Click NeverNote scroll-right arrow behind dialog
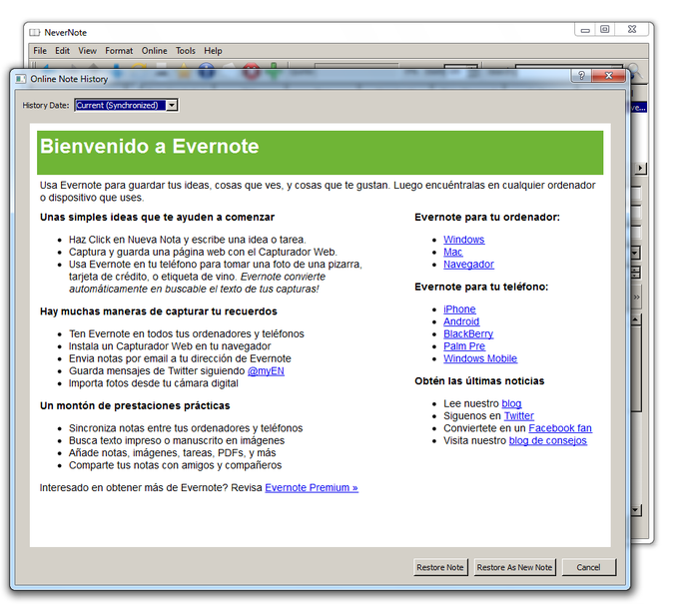 [x=640, y=169]
